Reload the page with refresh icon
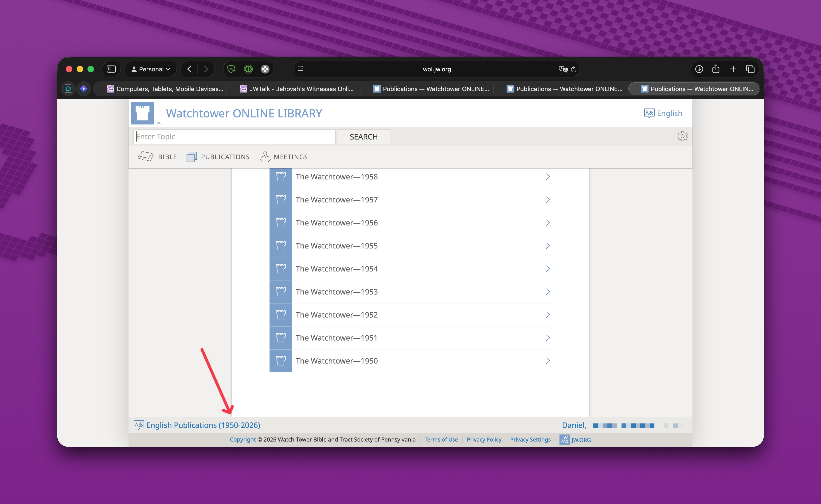Screen dimensions: 821x504 point(574,69)
